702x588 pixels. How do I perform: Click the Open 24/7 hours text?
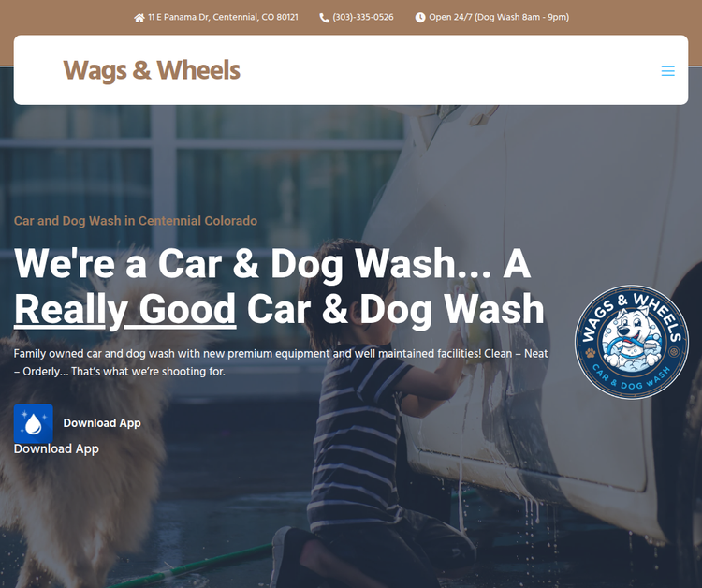click(499, 17)
